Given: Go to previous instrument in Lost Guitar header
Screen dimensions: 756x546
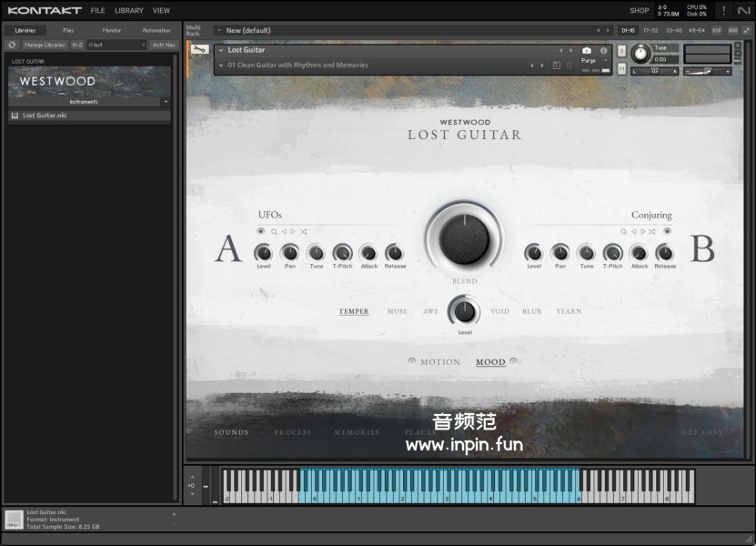Looking at the screenshot, I should coord(560,50).
